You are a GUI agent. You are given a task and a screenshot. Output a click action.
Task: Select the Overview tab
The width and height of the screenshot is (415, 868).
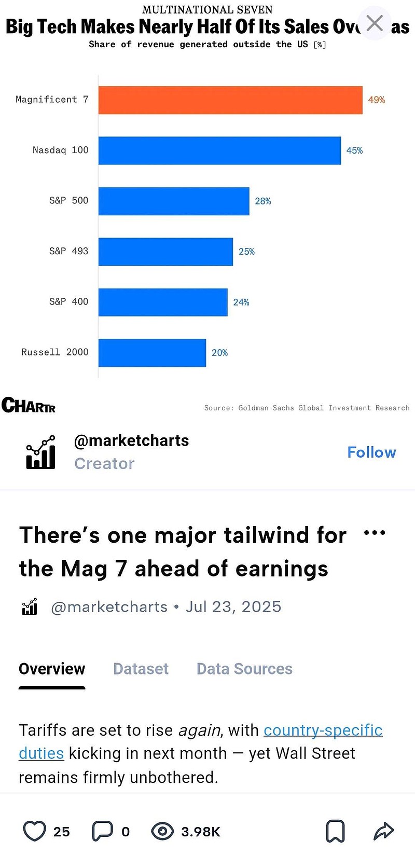[x=52, y=669]
